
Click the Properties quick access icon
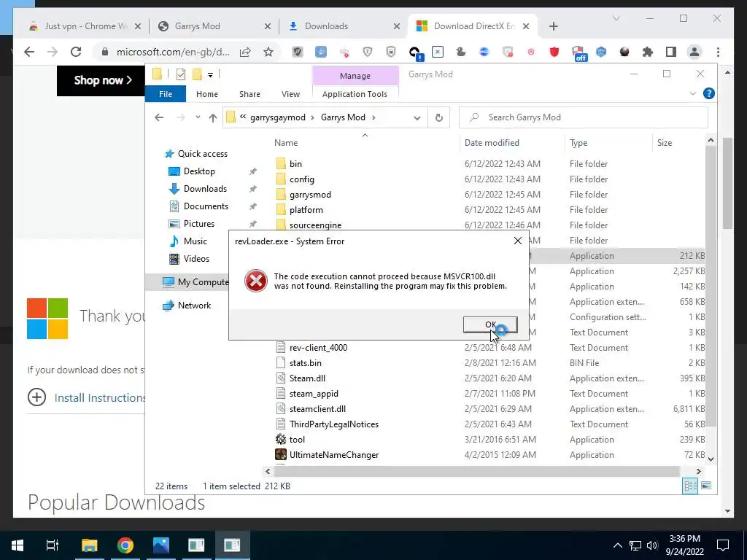pos(181,74)
